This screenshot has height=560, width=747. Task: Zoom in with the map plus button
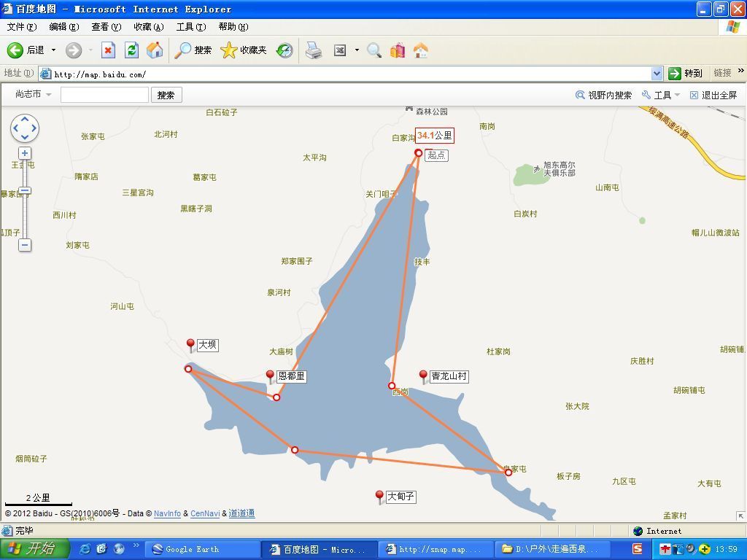pos(25,153)
